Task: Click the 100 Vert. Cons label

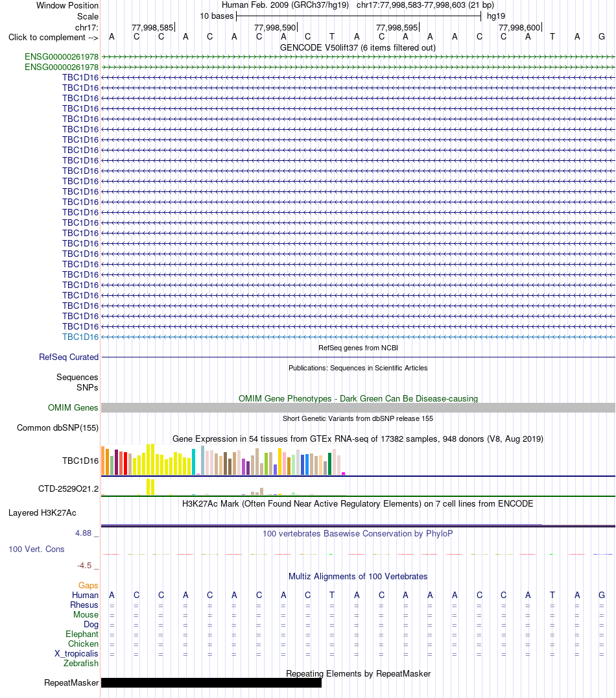Action: click(x=36, y=549)
